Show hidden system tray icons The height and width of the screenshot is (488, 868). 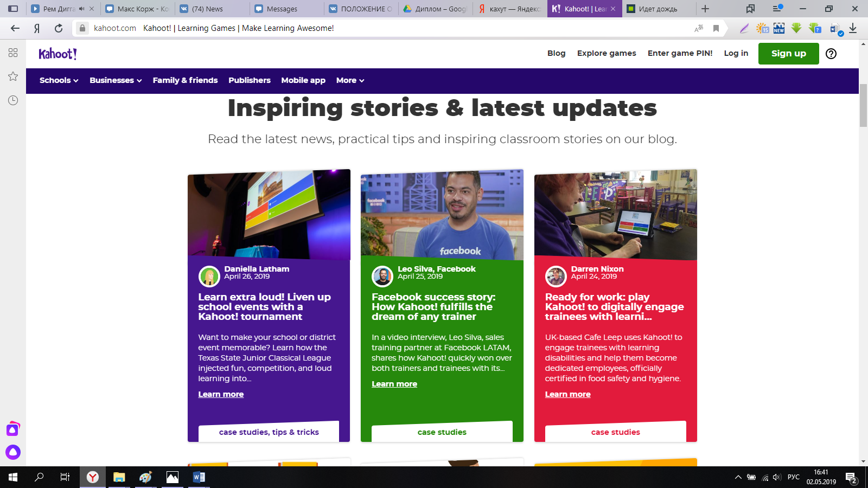pyautogui.click(x=738, y=477)
